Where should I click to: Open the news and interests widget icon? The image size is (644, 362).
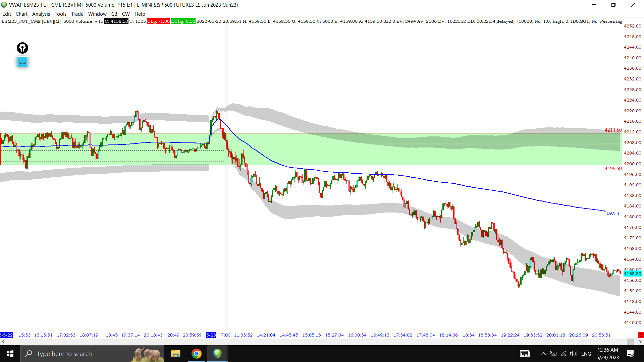click(x=525, y=354)
